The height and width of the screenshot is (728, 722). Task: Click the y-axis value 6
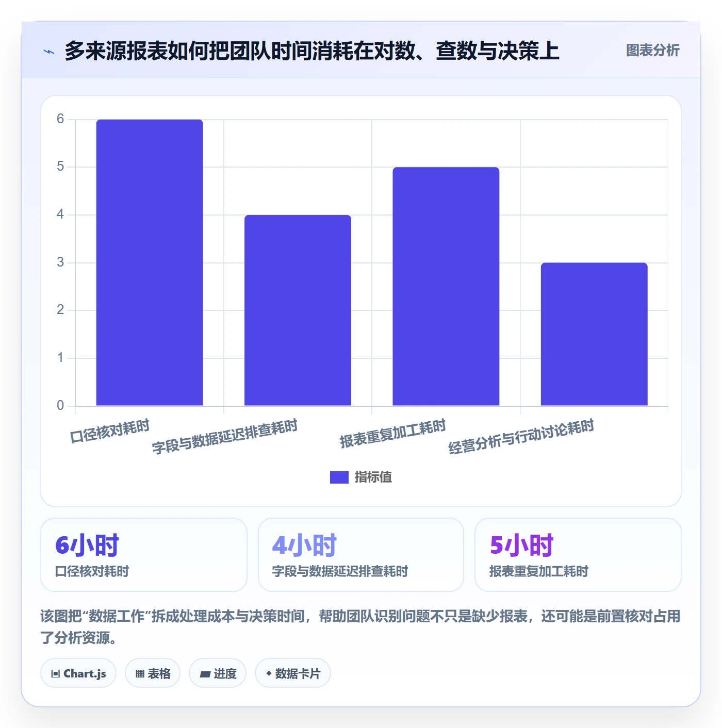tap(60, 119)
